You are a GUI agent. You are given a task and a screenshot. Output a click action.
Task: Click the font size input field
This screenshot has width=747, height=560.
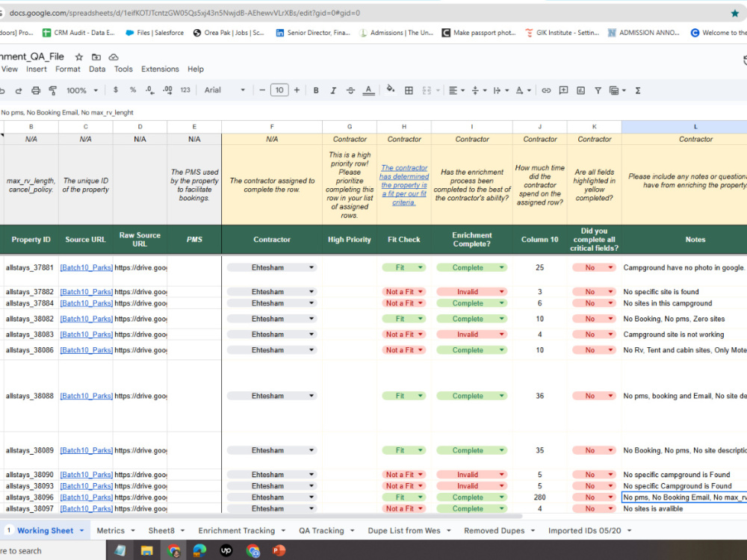coord(279,90)
